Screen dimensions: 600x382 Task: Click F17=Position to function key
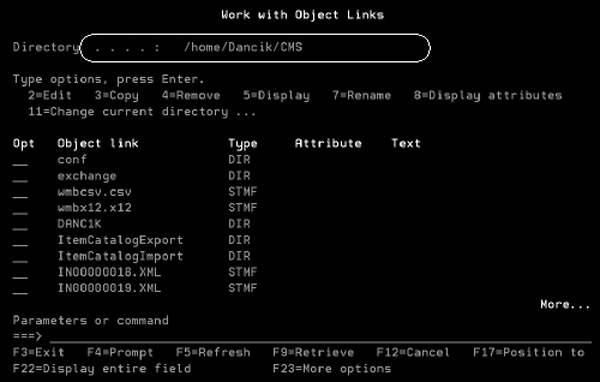[529, 352]
